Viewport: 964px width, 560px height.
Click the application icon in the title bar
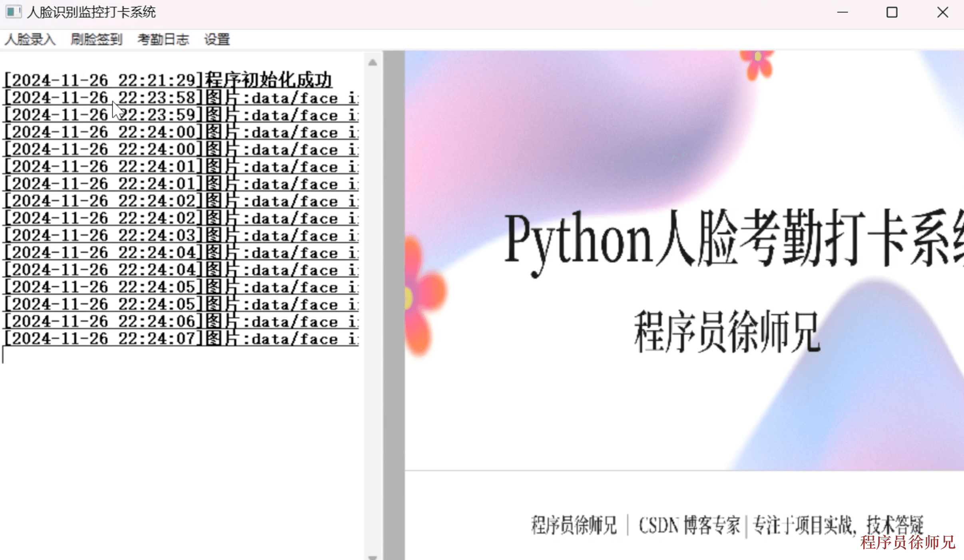coord(13,12)
